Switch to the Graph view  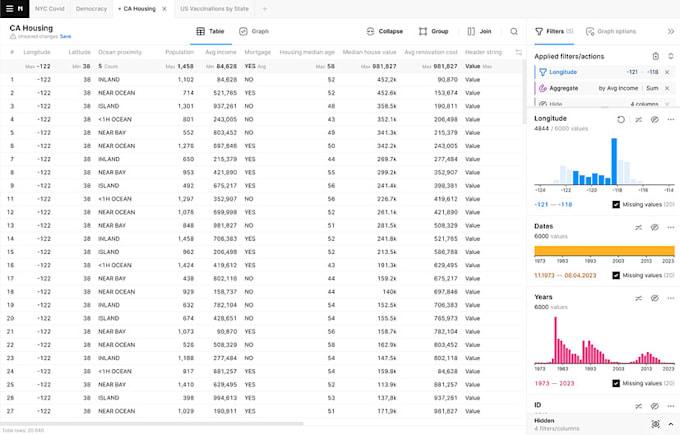click(x=254, y=31)
